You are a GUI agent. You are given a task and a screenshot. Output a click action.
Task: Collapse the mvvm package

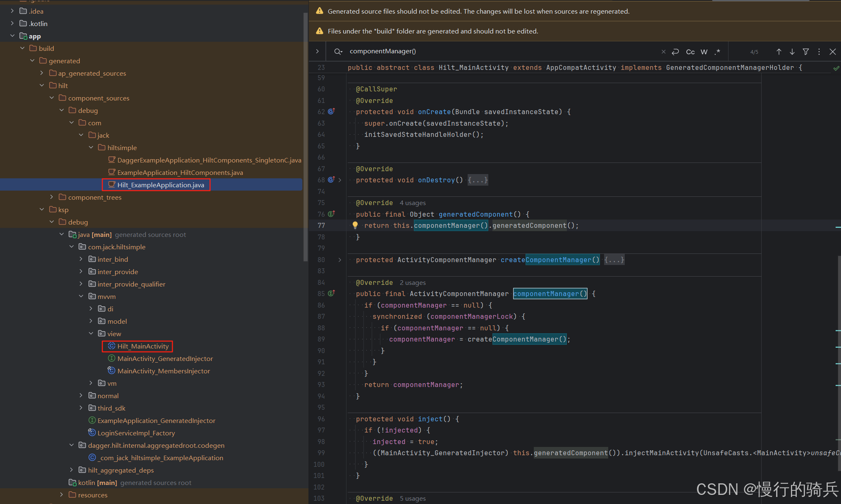tap(81, 296)
